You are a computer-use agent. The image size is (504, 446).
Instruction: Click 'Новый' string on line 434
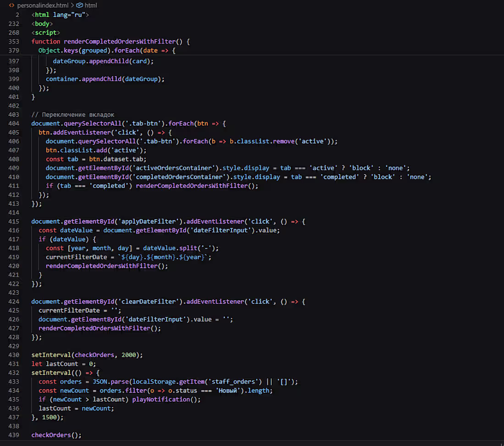[228, 391]
